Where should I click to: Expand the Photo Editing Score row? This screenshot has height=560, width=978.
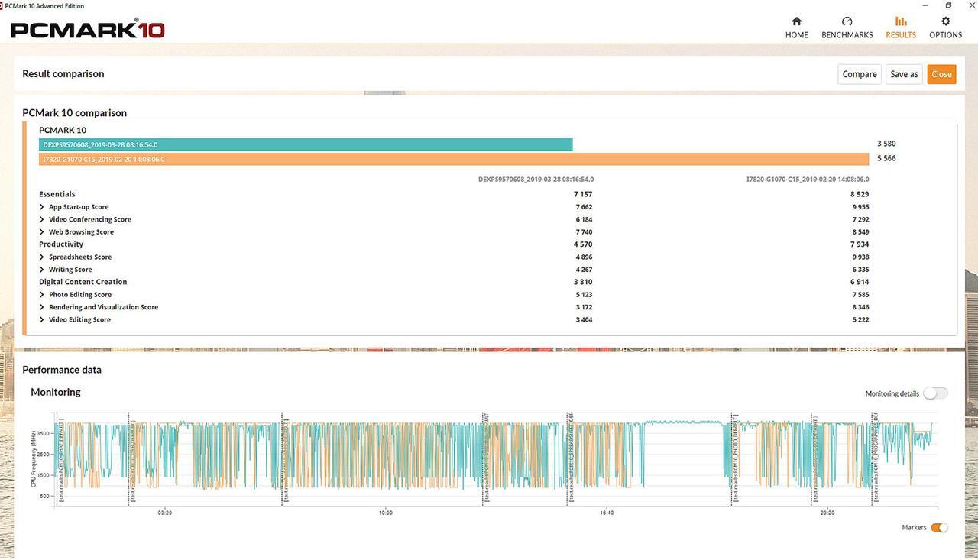click(41, 295)
